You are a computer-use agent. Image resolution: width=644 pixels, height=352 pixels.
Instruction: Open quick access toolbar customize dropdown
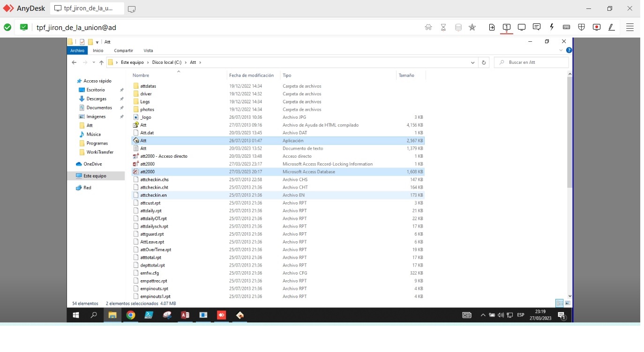pyautogui.click(x=97, y=42)
